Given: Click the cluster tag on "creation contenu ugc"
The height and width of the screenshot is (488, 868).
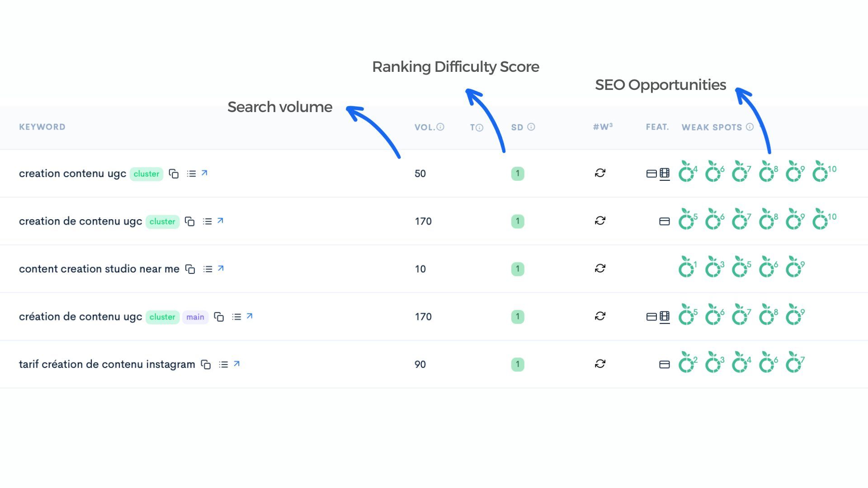Looking at the screenshot, I should pyautogui.click(x=146, y=174).
